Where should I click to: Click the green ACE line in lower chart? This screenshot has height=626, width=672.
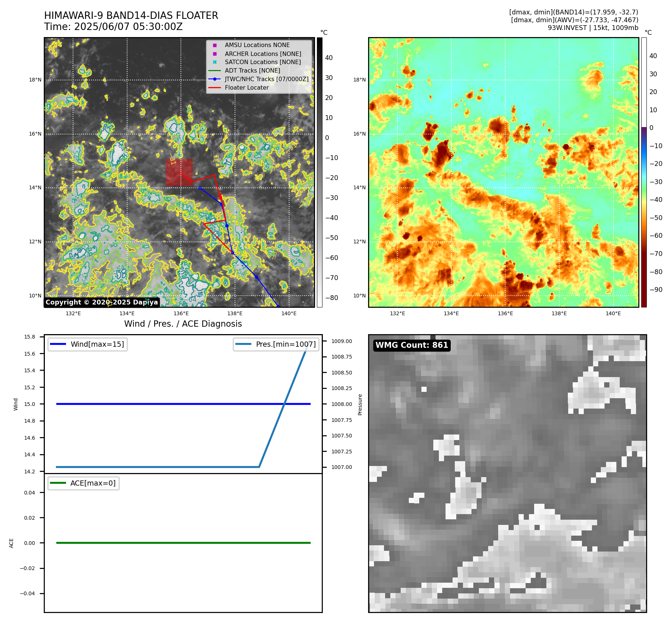183,543
